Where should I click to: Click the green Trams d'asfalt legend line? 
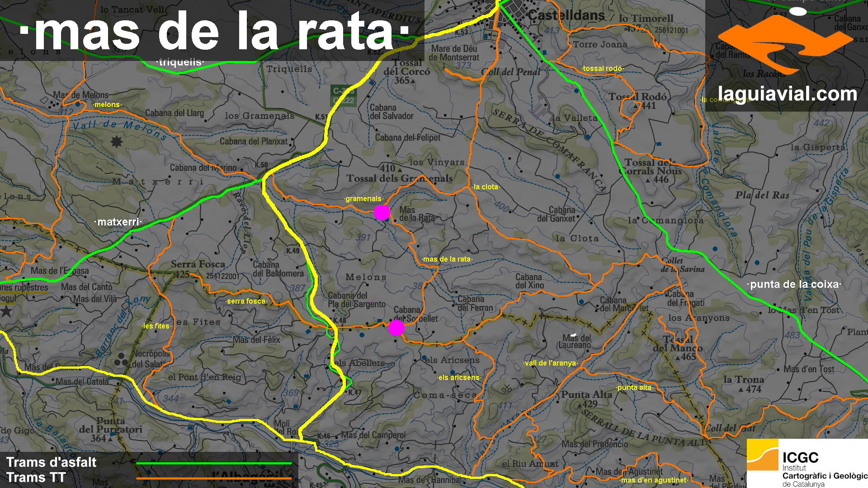tap(214, 463)
